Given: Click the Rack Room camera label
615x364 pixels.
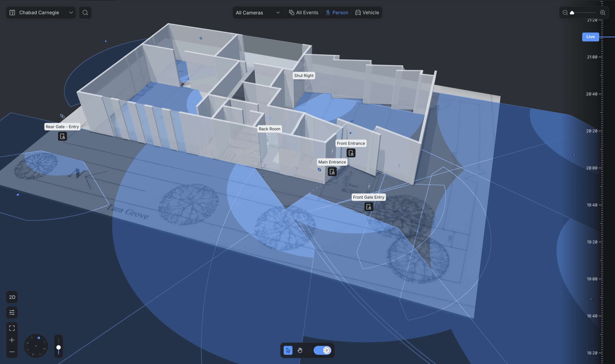Looking at the screenshot, I should click(269, 129).
